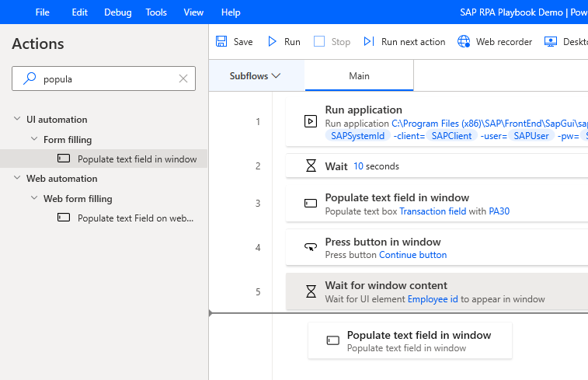The image size is (588, 380).
Task: Click the 10 seconds value link
Action: click(x=358, y=166)
